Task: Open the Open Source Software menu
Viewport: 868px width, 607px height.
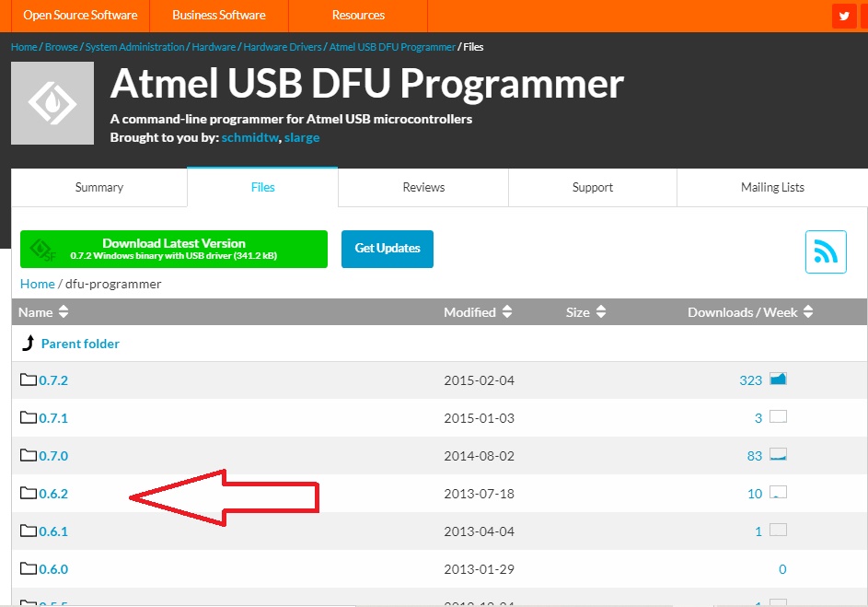Action: coord(80,16)
